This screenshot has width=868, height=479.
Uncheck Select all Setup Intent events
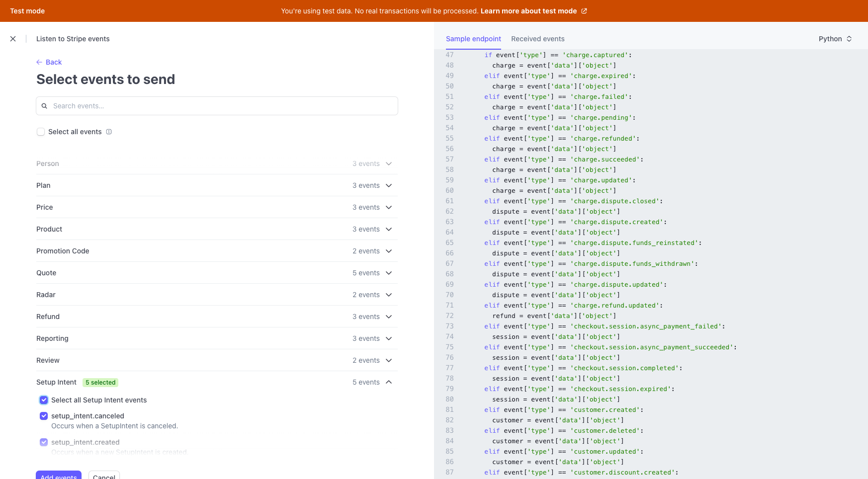click(x=44, y=400)
